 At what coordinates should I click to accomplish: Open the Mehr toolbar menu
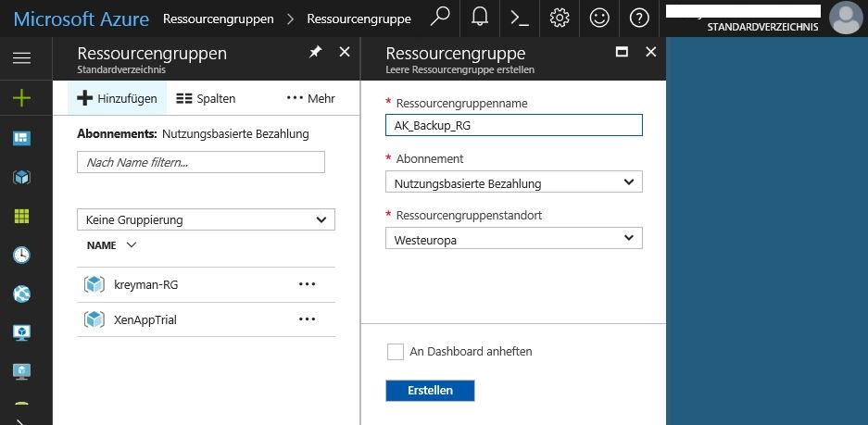[x=310, y=98]
